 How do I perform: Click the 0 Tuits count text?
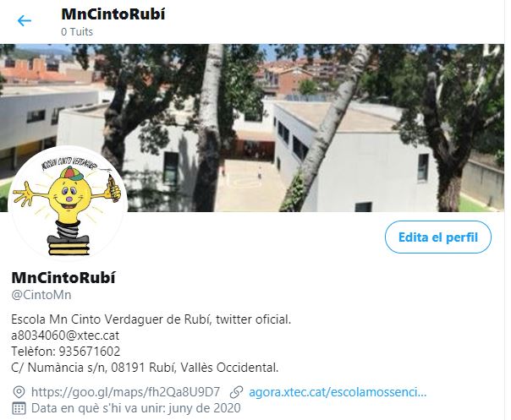tap(77, 32)
